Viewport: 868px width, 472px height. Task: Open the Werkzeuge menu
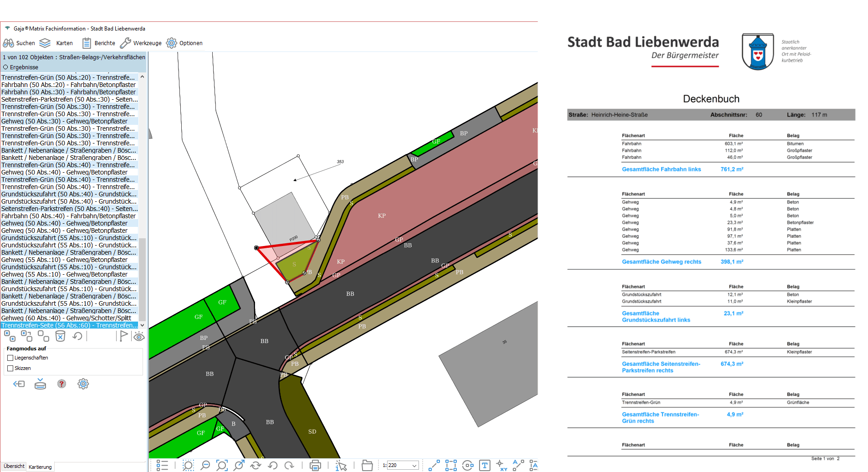point(141,43)
